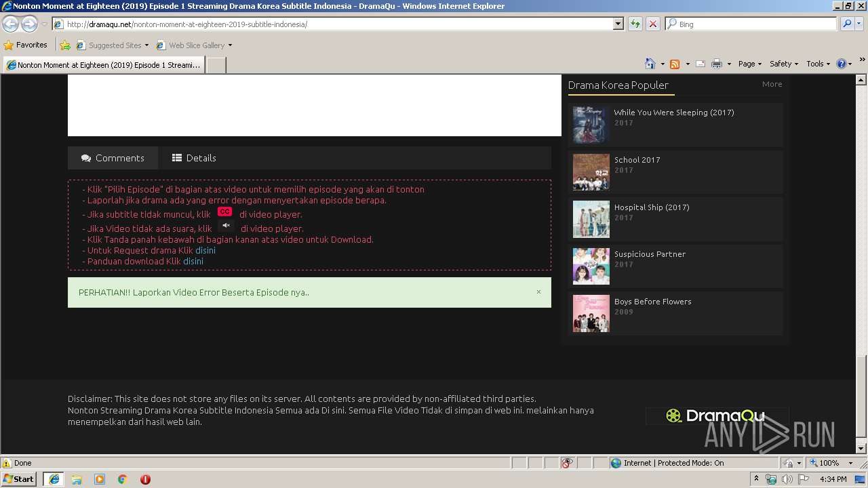Click the muted speaker icon in instructions
The width and height of the screenshot is (868, 488).
[226, 225]
